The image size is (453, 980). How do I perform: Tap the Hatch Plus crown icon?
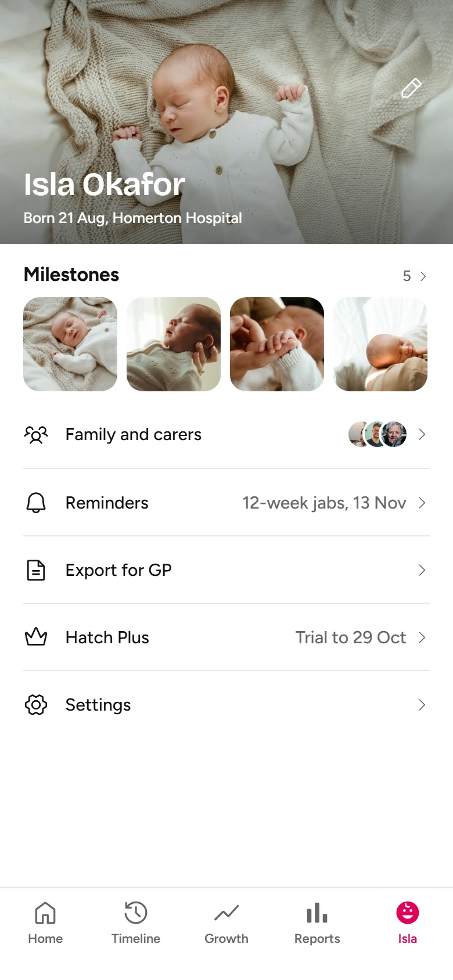tap(36, 637)
